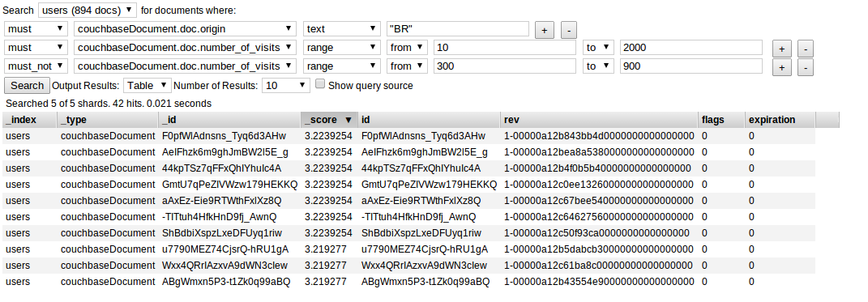Open the from dropdown beside value 300

pos(407,66)
